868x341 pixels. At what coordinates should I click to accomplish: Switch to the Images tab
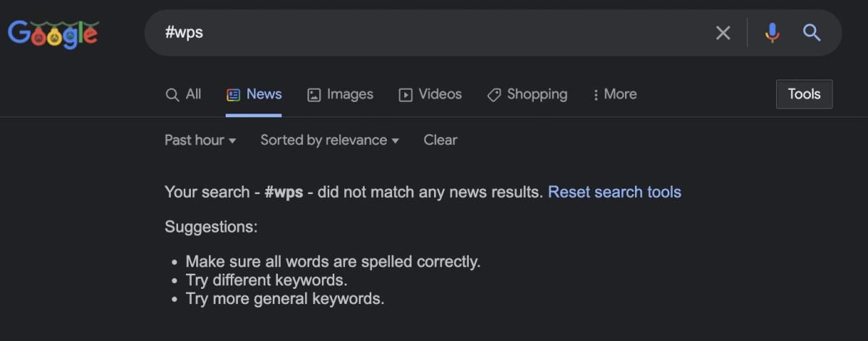pyautogui.click(x=341, y=94)
